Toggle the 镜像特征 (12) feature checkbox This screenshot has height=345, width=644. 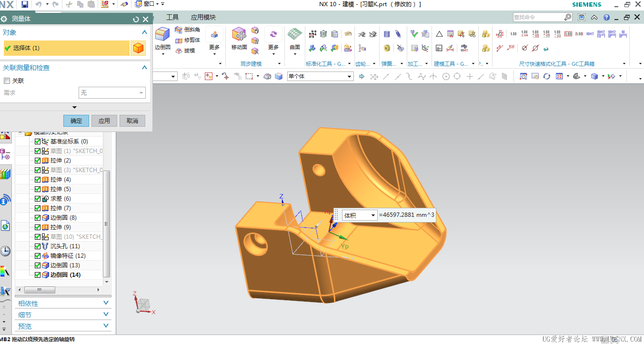point(38,256)
